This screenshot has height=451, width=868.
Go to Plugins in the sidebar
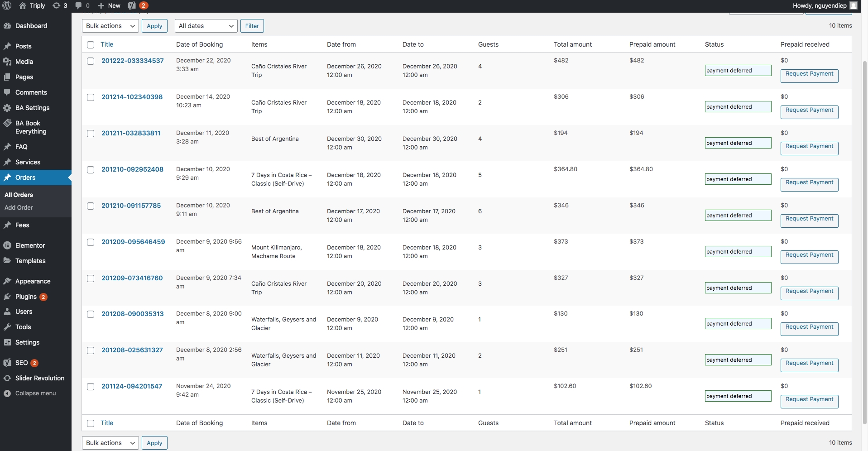[26, 297]
